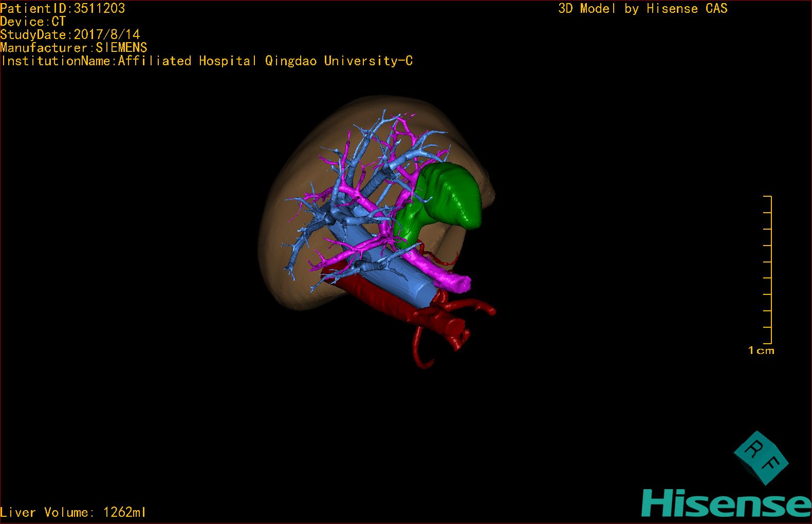Click the InstitutionName text line
Viewport: 812px width, 524px height.
pos(207,61)
